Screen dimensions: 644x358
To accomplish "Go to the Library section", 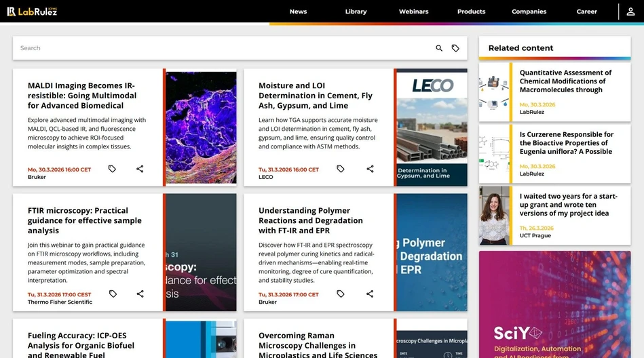I will 356,12.
